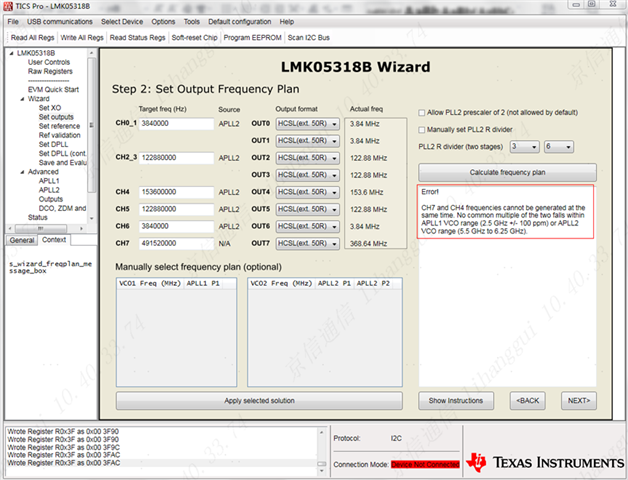
Task: Select Set reference wizard step
Action: click(59, 126)
